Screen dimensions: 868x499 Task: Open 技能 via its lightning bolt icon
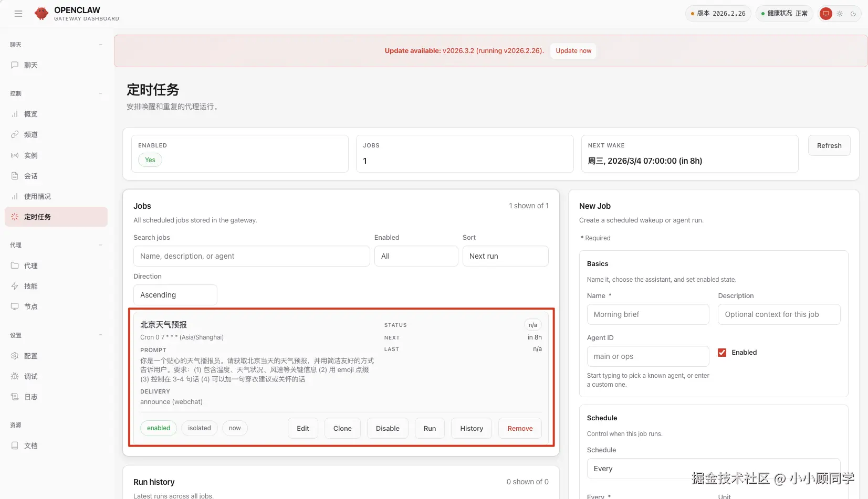pyautogui.click(x=15, y=286)
